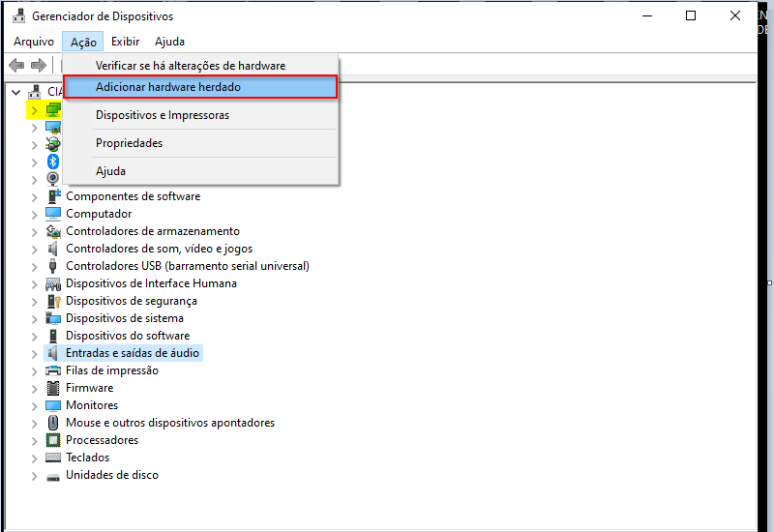Expand the Bluetooth category chevron
This screenshot has width=774, height=532.
34,163
